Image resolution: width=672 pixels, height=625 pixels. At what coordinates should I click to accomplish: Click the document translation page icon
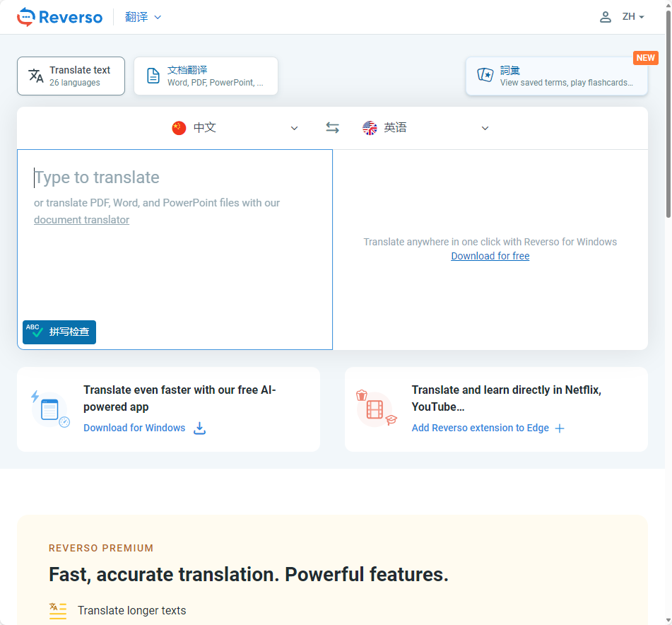(153, 76)
